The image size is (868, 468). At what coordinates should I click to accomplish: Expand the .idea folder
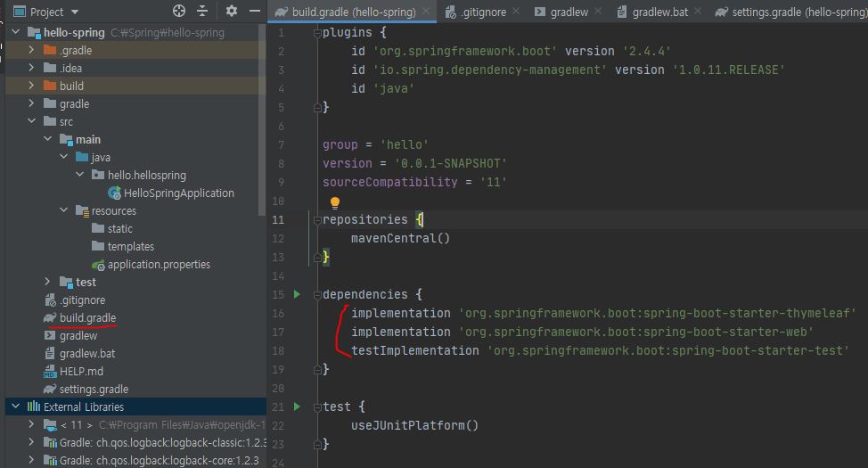tap(31, 68)
